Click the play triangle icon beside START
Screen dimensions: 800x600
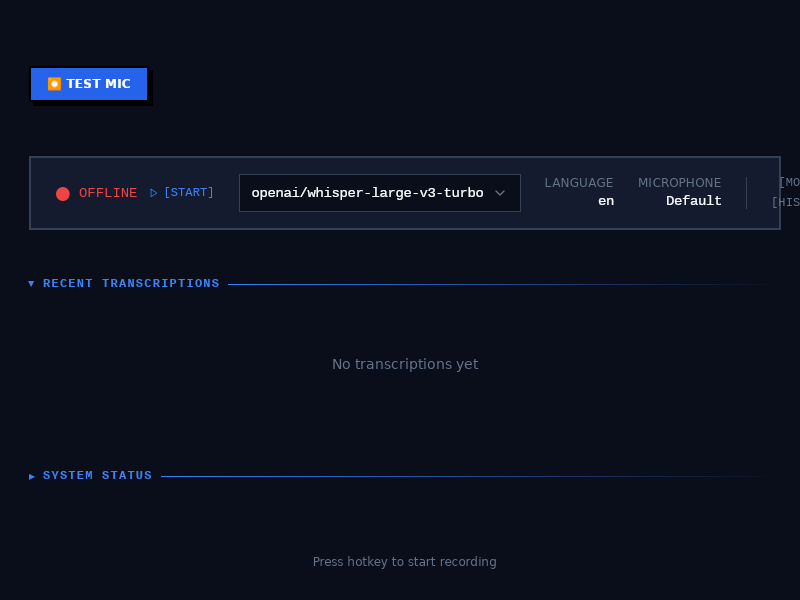tap(154, 193)
